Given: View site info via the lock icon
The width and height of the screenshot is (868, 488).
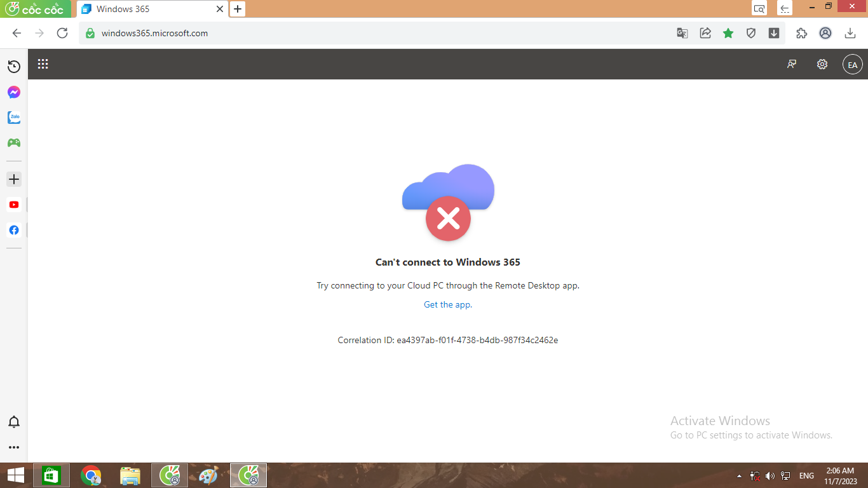Looking at the screenshot, I should point(90,33).
